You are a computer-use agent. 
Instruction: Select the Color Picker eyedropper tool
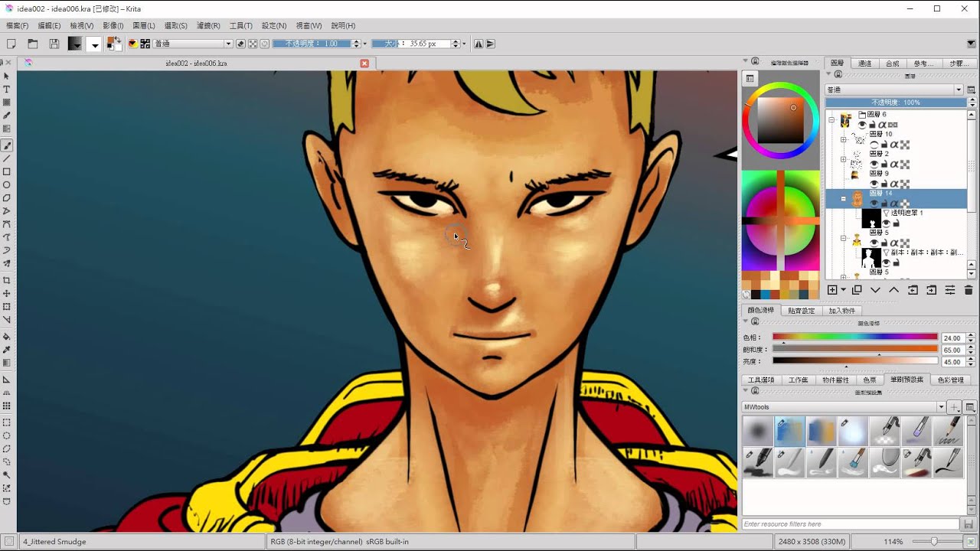(7, 349)
